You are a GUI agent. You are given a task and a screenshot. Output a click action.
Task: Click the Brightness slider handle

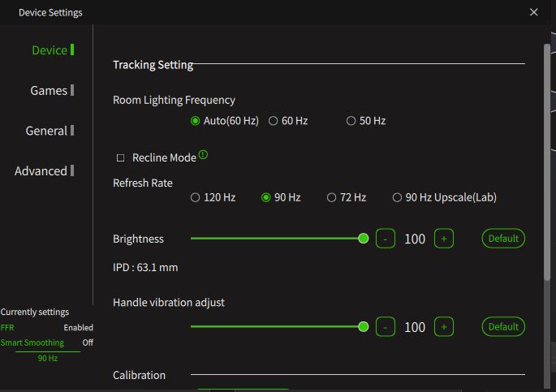click(363, 239)
